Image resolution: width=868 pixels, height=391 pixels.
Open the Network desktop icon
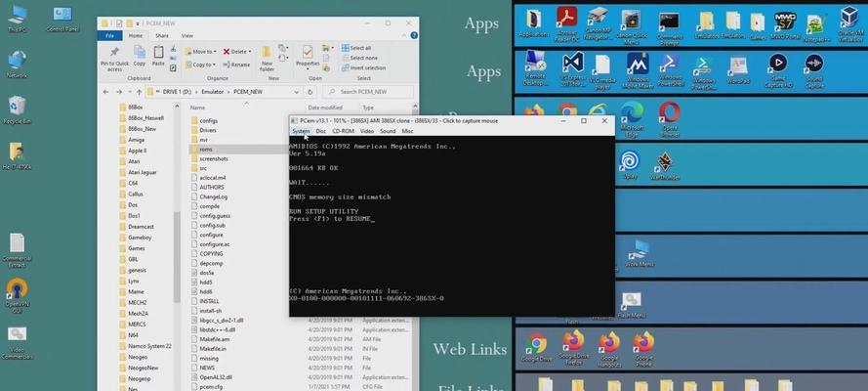click(18, 65)
